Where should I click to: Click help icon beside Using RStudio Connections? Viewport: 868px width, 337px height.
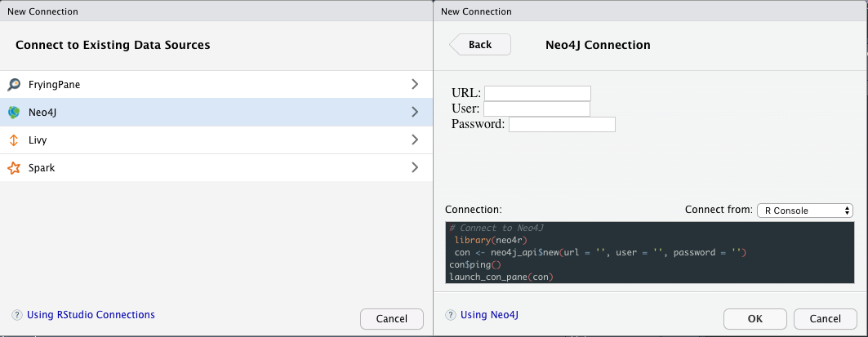(x=17, y=315)
